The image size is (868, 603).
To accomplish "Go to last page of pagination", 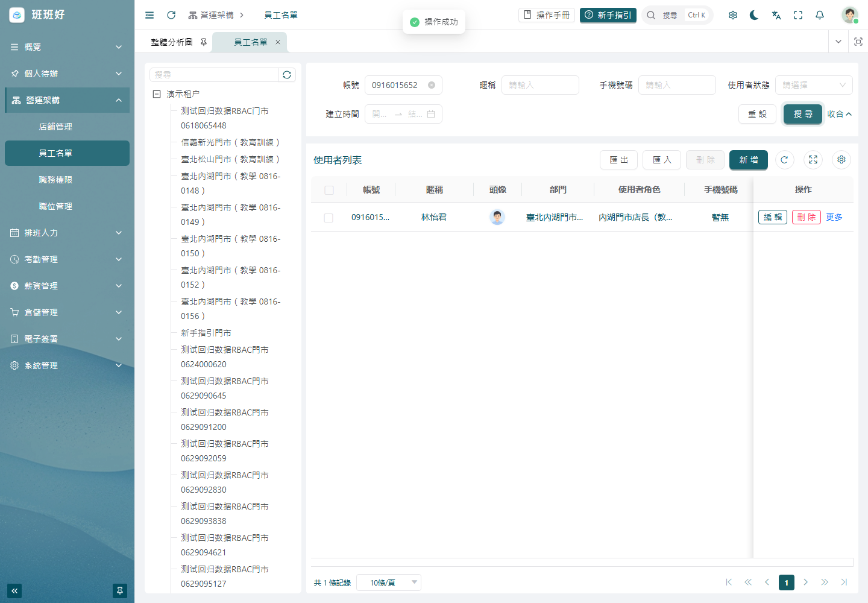I will coord(844,582).
